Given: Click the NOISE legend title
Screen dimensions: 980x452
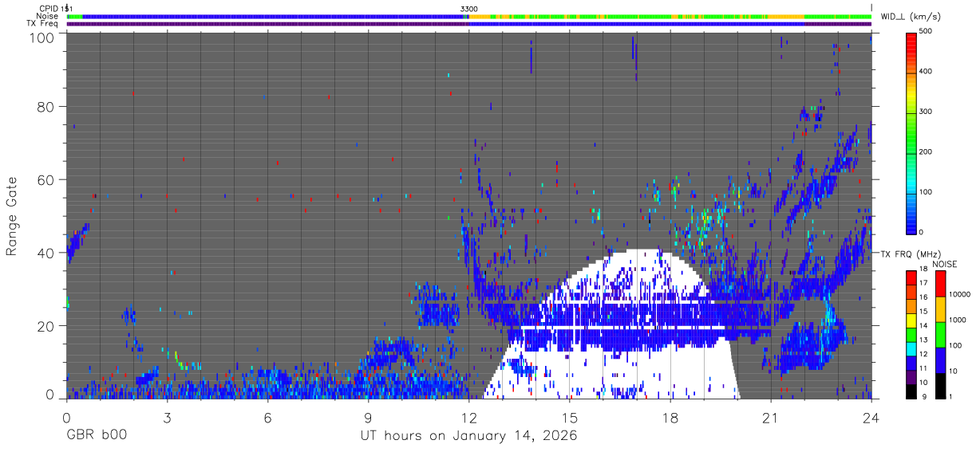Looking at the screenshot, I should coord(945,264).
